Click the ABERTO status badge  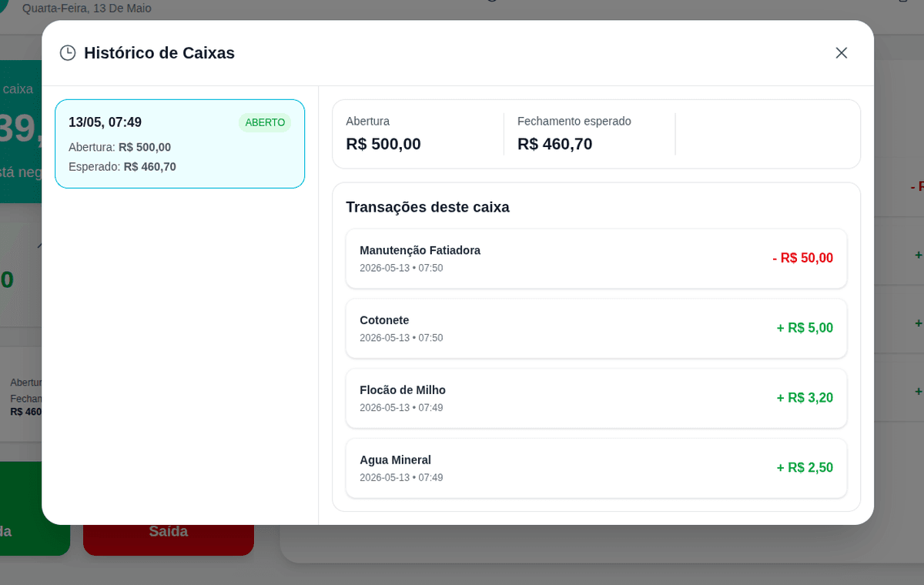pos(265,122)
